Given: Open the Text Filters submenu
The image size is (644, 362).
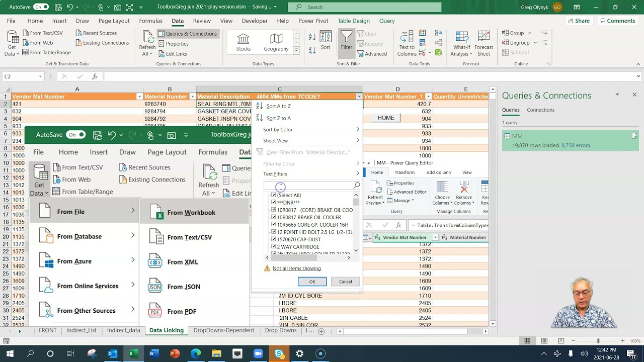Looking at the screenshot, I should coord(310,174).
